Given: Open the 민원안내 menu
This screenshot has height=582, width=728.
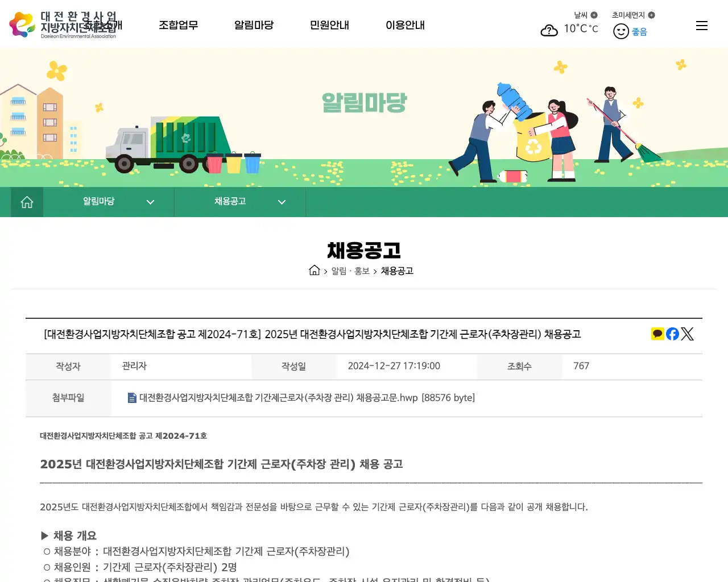Looking at the screenshot, I should (329, 25).
